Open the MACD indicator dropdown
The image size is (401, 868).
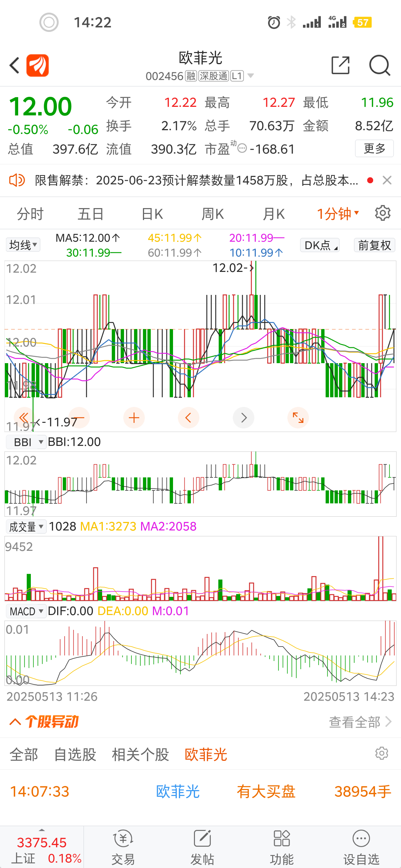[x=26, y=611]
